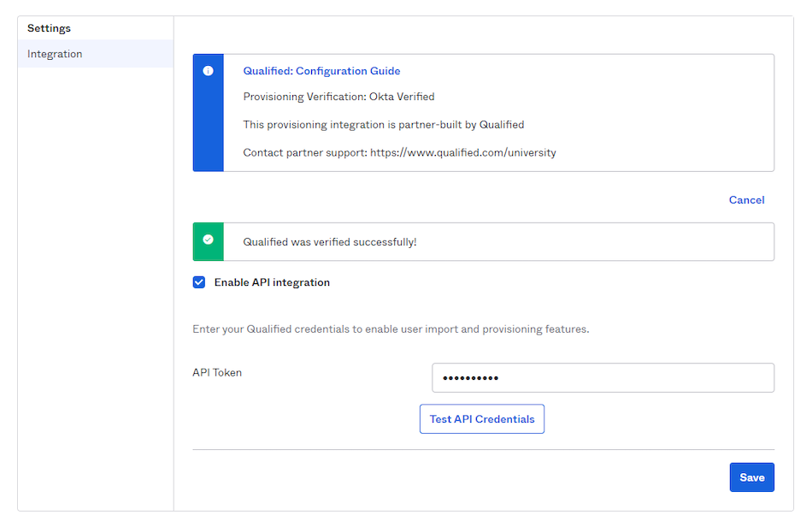Click the 'Enable API integration' label text
The height and width of the screenshot is (527, 812).
point(272,282)
